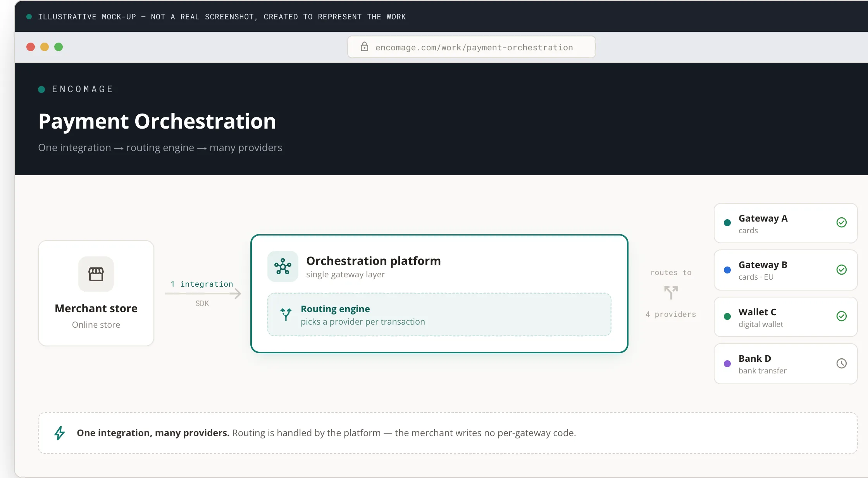The width and height of the screenshot is (868, 478).
Task: Select the Gateway B cards EU card
Action: [x=785, y=270]
